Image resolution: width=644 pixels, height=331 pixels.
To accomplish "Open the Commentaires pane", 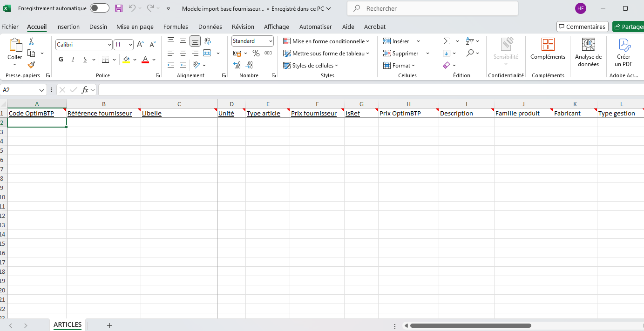I will click(582, 27).
